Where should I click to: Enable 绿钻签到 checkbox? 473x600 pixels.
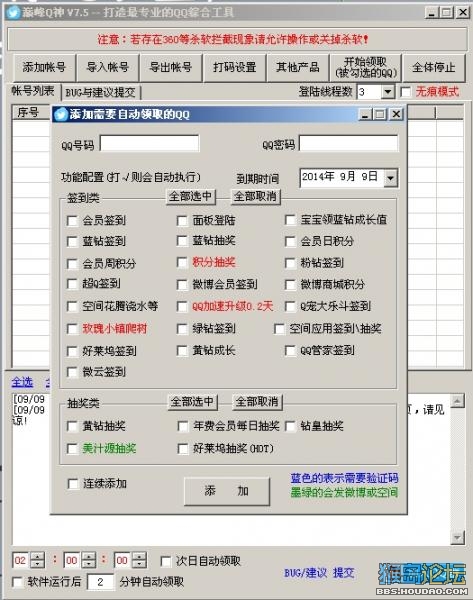[x=182, y=329]
